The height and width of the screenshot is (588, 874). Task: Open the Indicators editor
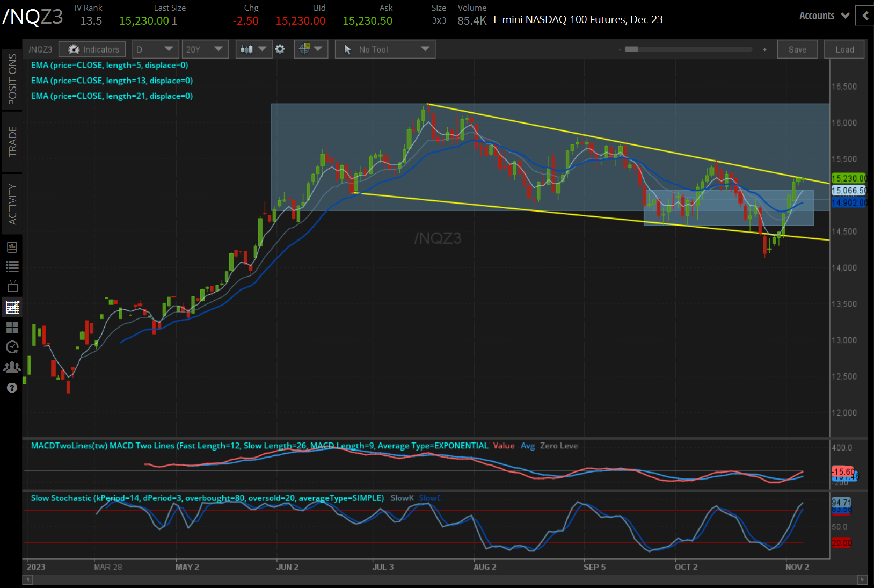click(x=92, y=49)
